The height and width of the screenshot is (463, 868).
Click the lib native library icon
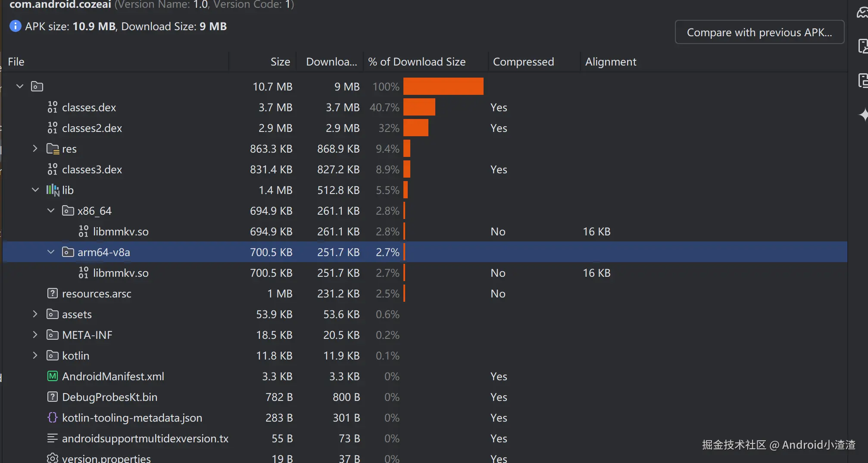coord(53,190)
